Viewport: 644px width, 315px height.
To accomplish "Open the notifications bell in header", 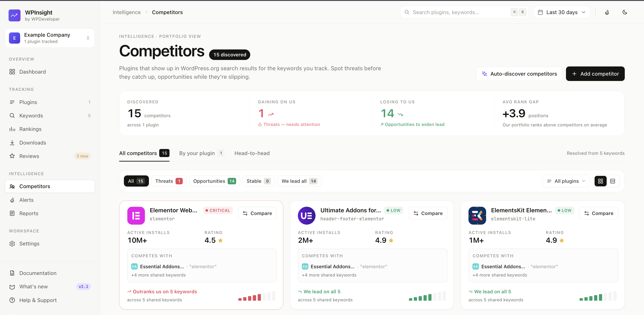I will point(607,12).
